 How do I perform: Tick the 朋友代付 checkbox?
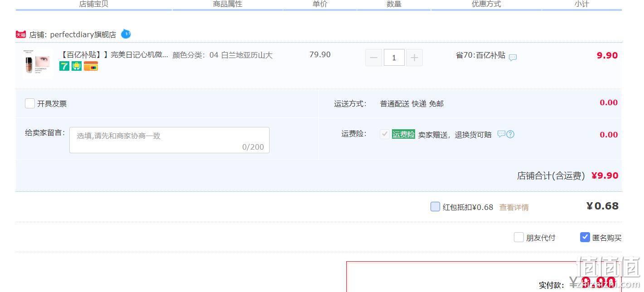pyautogui.click(x=519, y=237)
